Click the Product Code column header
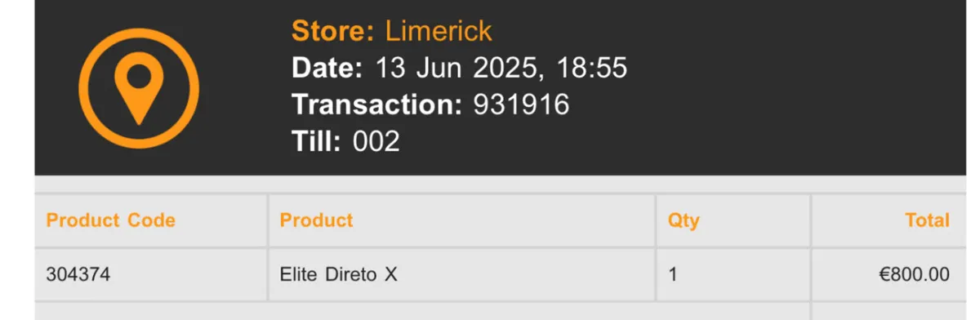 pyautogui.click(x=110, y=220)
